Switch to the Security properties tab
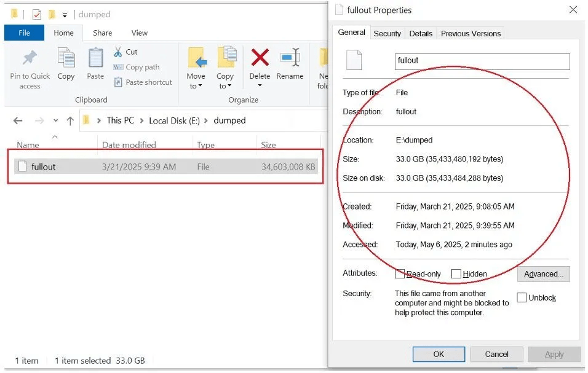The image size is (588, 373). tap(387, 33)
